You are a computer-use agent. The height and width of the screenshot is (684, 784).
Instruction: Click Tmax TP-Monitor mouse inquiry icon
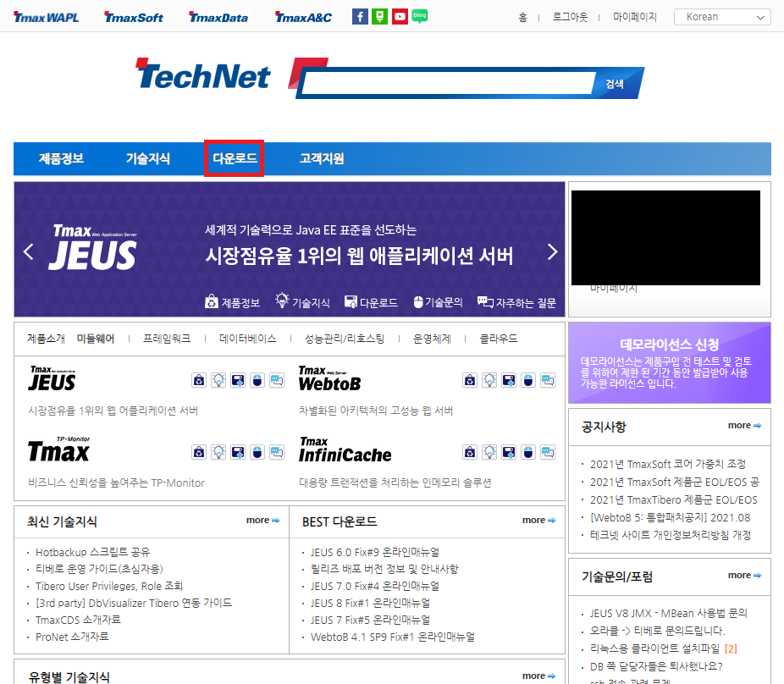click(x=257, y=452)
